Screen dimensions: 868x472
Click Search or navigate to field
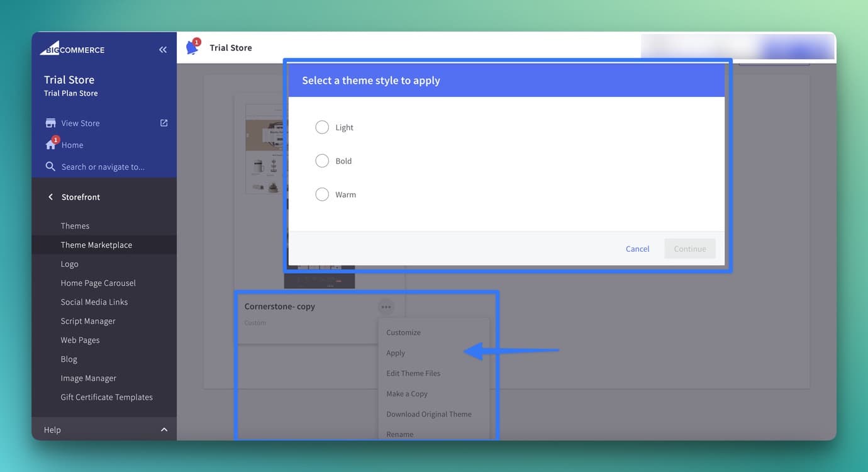(x=103, y=167)
